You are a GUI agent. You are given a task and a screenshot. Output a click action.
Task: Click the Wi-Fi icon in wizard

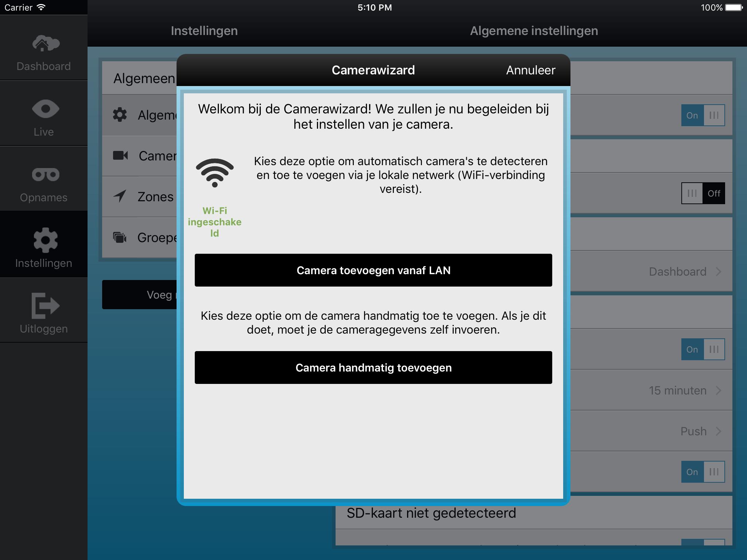(214, 173)
